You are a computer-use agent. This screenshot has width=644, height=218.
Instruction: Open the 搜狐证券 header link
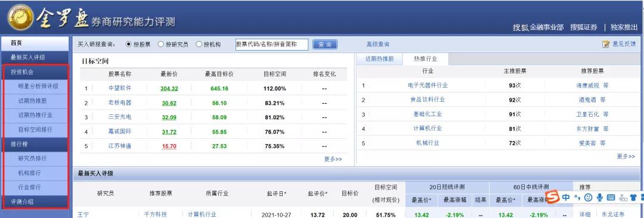pos(584,27)
